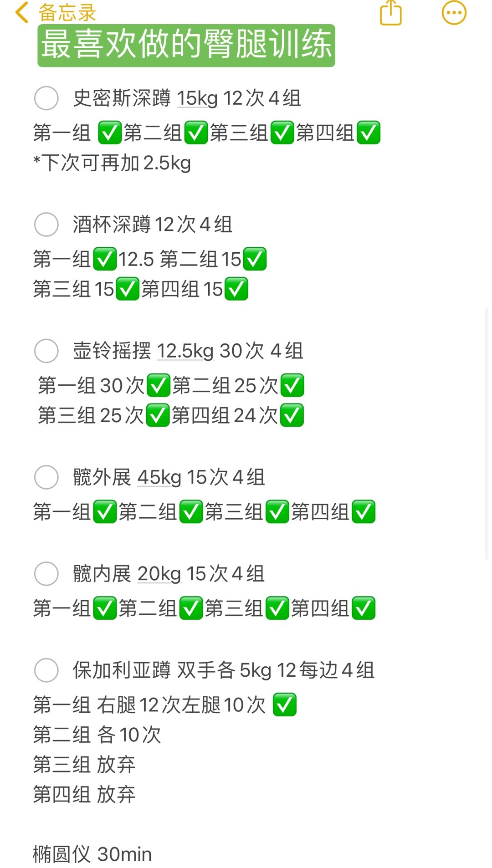Place cursor in 下次可再加2.5kg note
Viewport: 492px width, 868px height.
click(112, 163)
